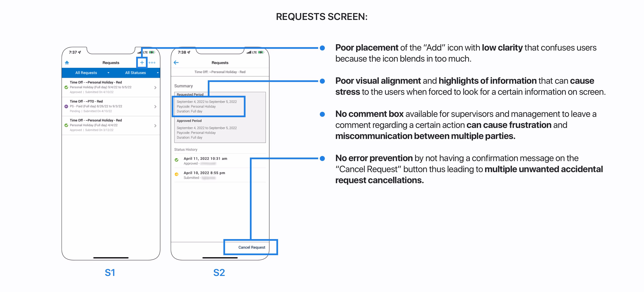Click the orange submitted status icon
644x292 pixels.
tap(176, 174)
